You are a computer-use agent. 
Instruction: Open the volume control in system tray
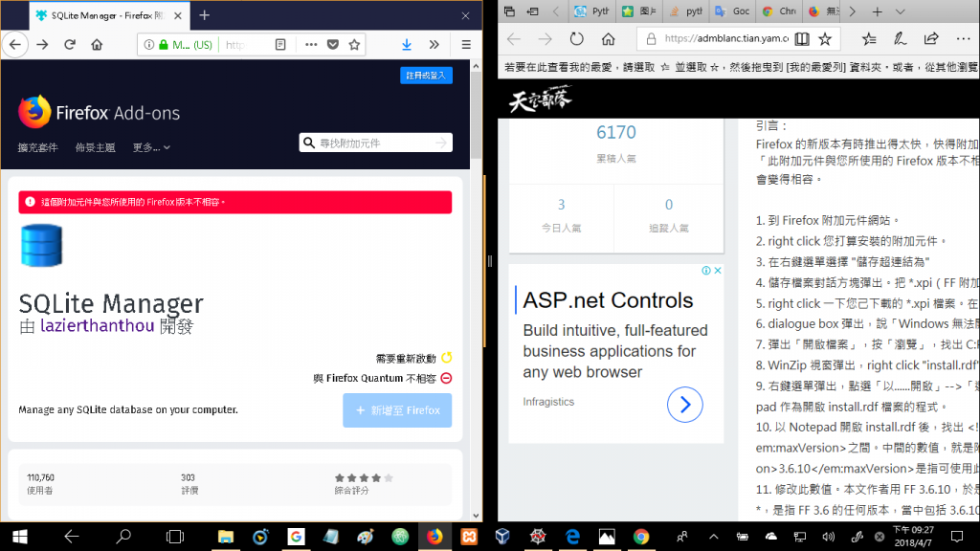tap(829, 537)
